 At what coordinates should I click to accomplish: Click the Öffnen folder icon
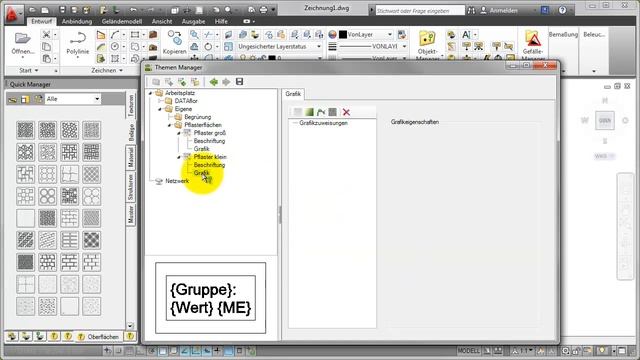click(x=22, y=38)
